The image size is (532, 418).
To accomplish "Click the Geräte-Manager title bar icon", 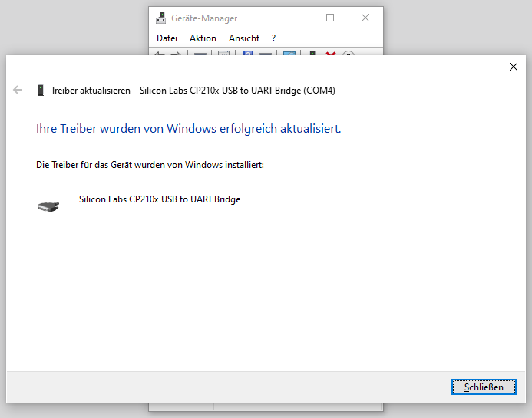I will coord(160,18).
